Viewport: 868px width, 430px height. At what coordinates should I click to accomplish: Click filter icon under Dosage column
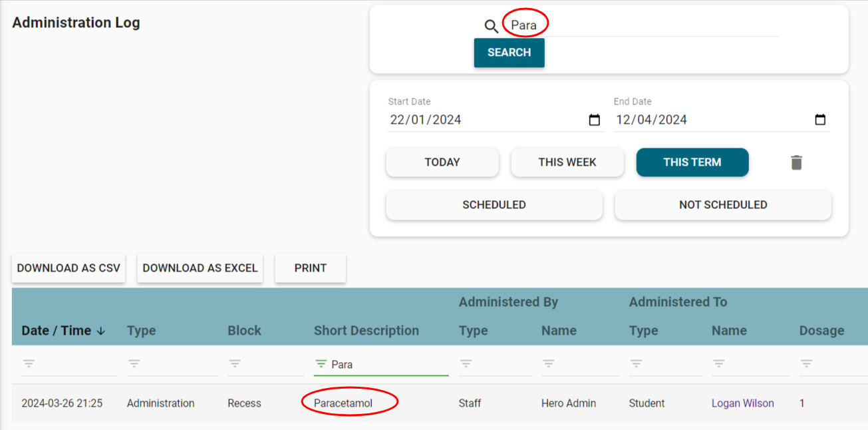coord(806,364)
